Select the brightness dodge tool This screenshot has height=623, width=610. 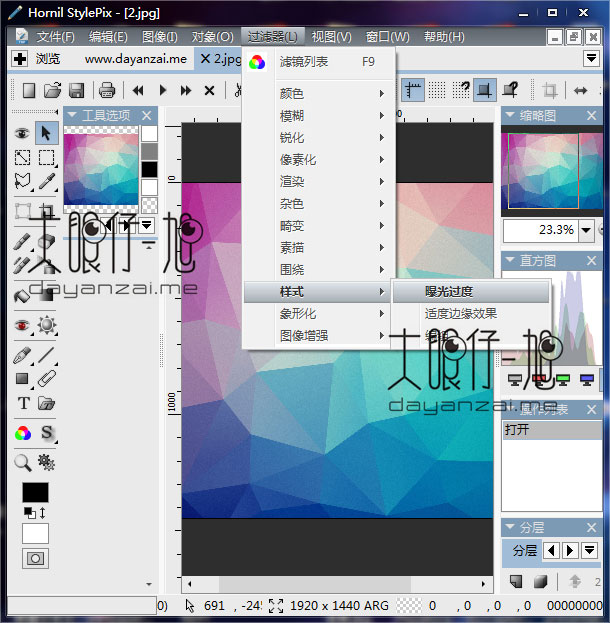tap(46, 325)
